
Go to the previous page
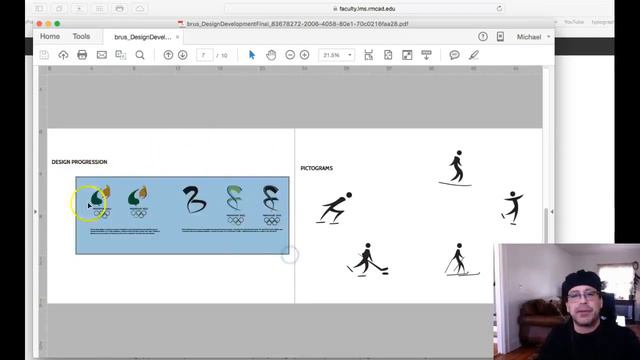pos(168,55)
